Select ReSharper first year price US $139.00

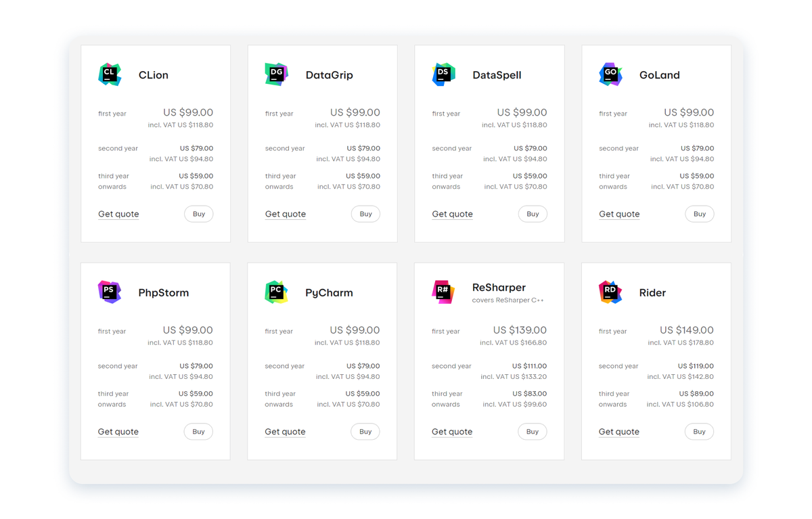(x=520, y=330)
